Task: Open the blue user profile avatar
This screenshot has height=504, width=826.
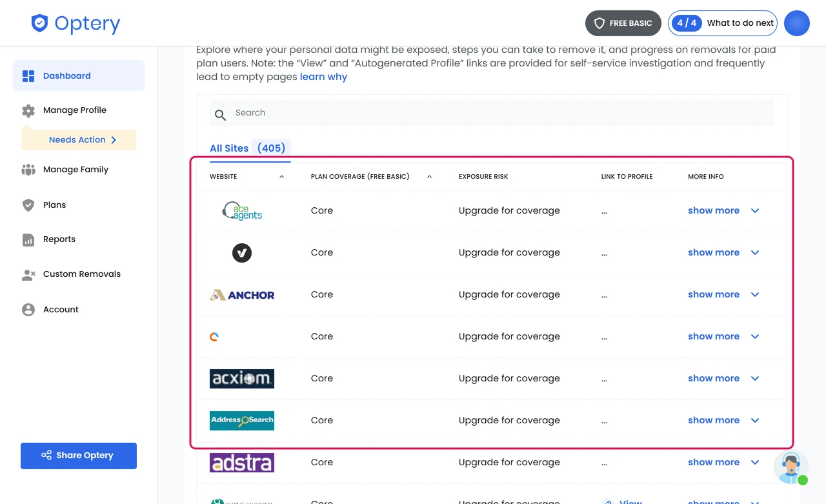Action: tap(797, 23)
